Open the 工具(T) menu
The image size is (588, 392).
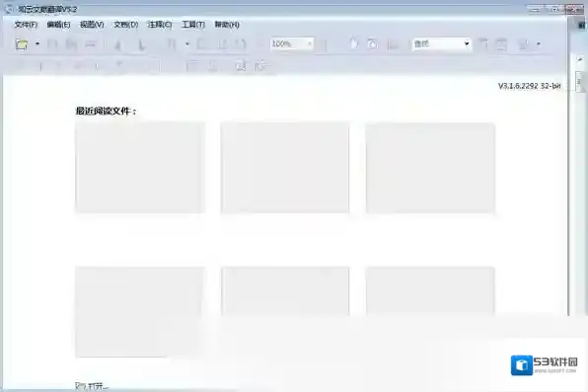pos(193,25)
